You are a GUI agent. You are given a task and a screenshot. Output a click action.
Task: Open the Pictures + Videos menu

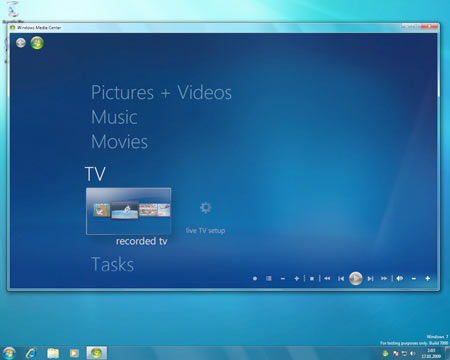pyautogui.click(x=161, y=93)
